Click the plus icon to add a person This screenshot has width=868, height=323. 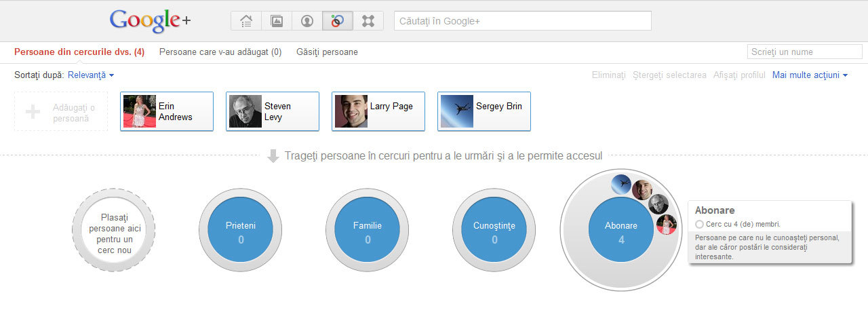click(33, 112)
